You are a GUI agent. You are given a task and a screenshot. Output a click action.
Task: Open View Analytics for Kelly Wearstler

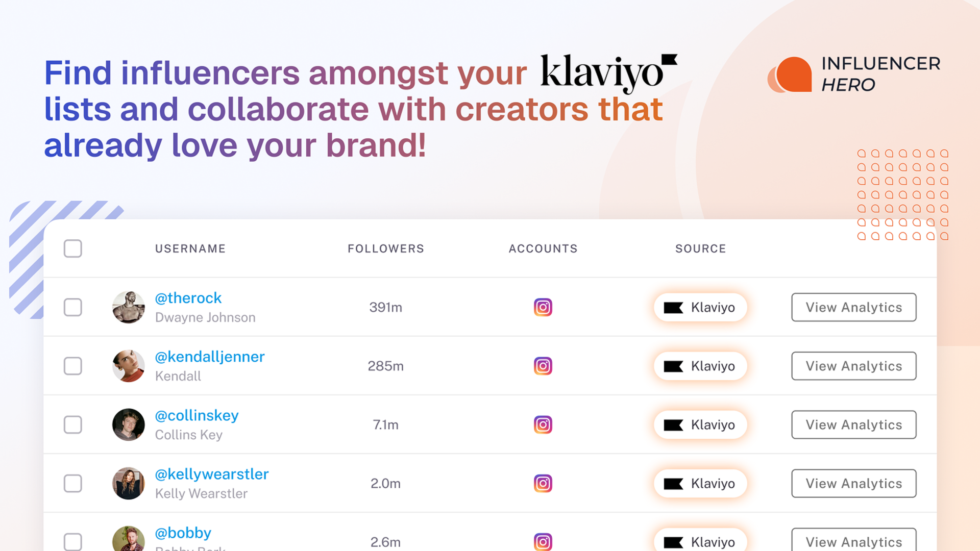(853, 483)
